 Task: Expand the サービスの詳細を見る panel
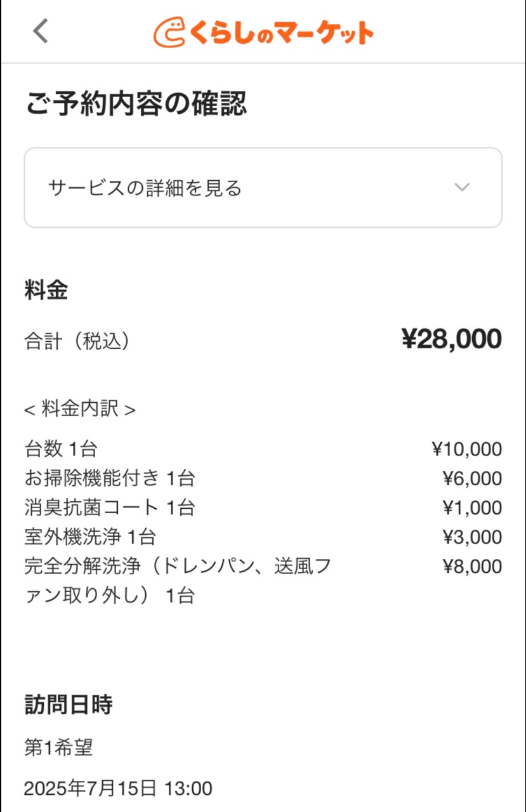point(263,188)
